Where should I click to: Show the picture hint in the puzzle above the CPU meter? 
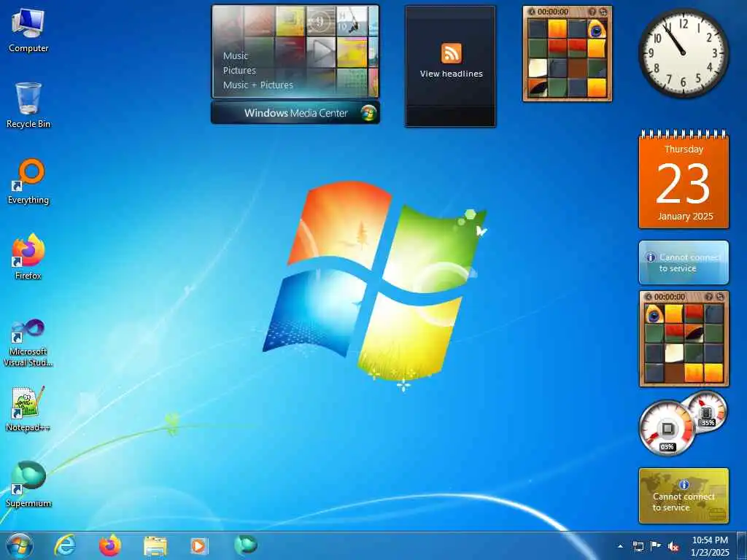tap(709, 297)
